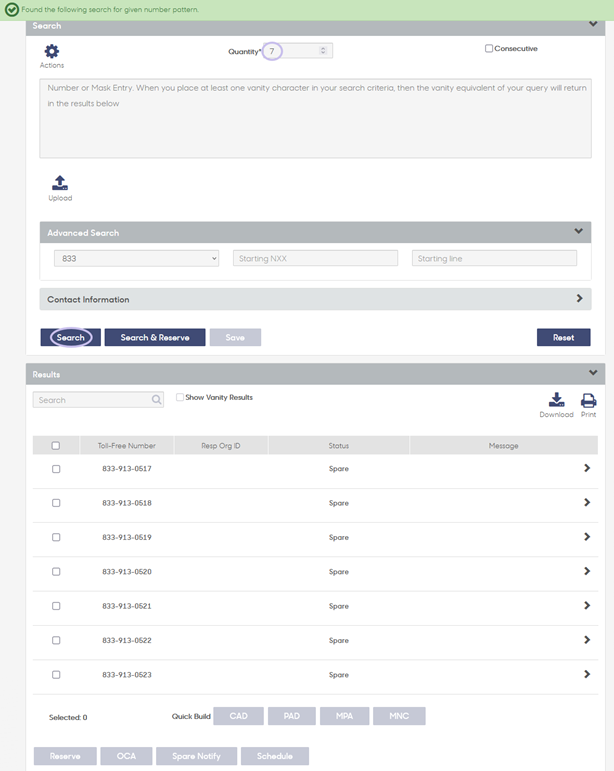Click the magnifier icon in results search

point(156,400)
